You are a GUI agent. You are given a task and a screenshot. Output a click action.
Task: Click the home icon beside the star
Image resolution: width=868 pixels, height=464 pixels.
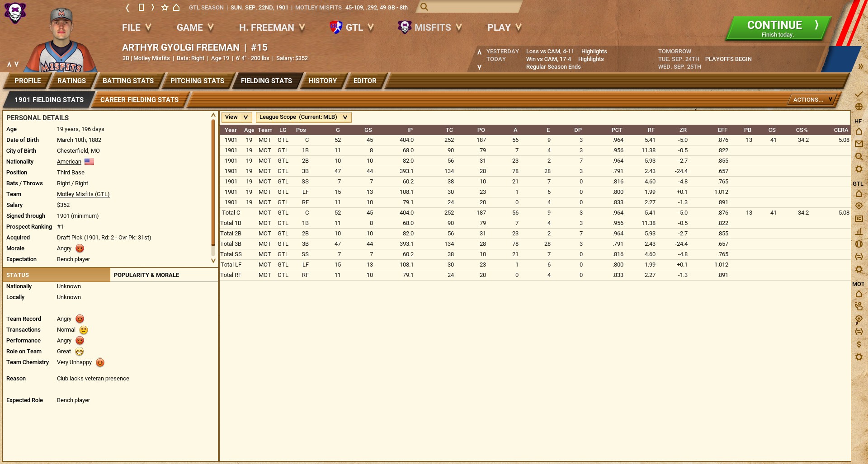click(177, 8)
